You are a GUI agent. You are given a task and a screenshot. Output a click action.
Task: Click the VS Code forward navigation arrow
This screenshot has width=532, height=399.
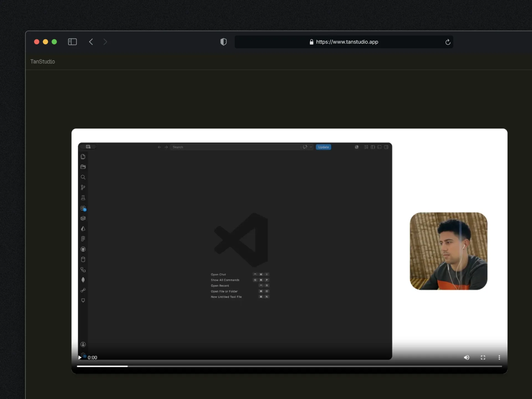[x=166, y=147]
